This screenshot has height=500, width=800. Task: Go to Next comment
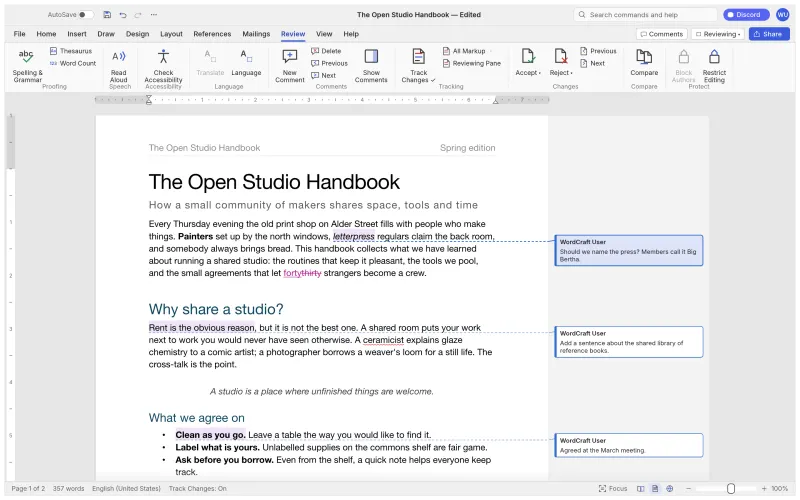[323, 76]
